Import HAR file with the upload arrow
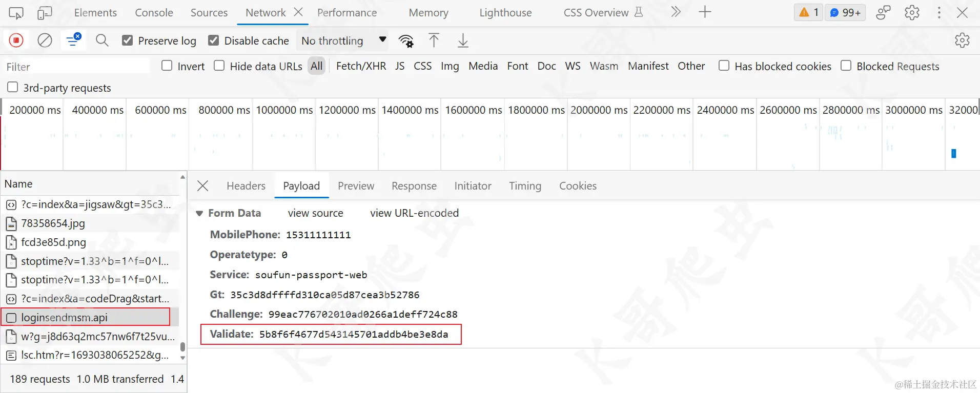 tap(434, 40)
